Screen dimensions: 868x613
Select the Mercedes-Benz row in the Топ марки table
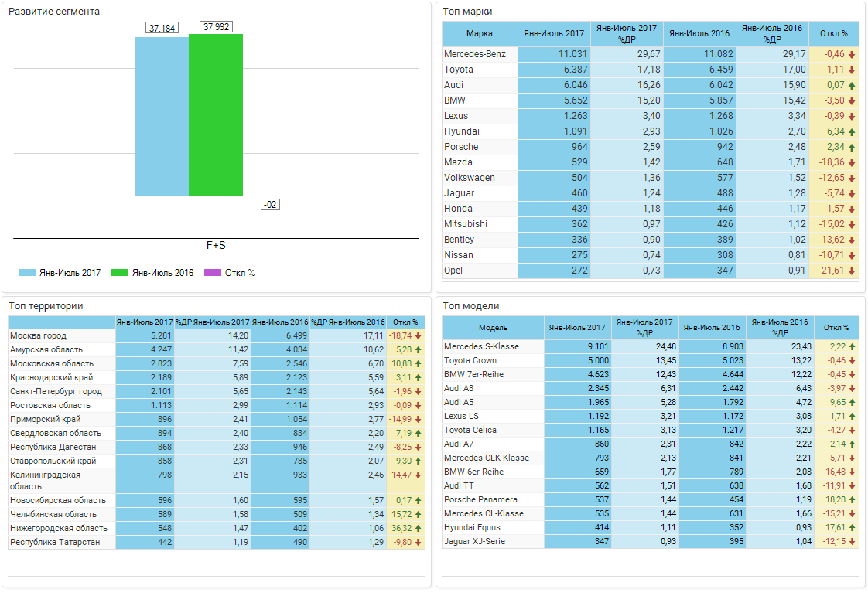475,54
